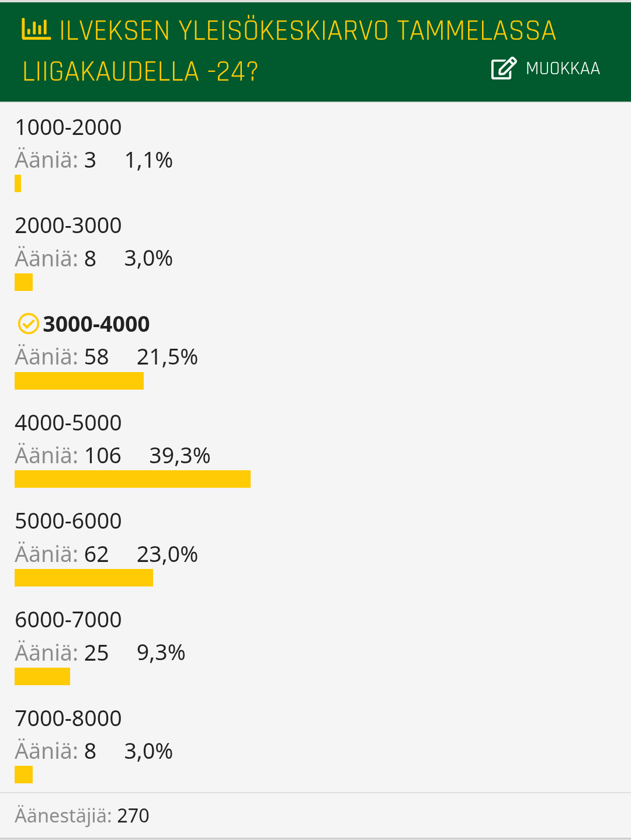This screenshot has width=631, height=840.
Task: Click the 106 votes count text
Action: [103, 456]
